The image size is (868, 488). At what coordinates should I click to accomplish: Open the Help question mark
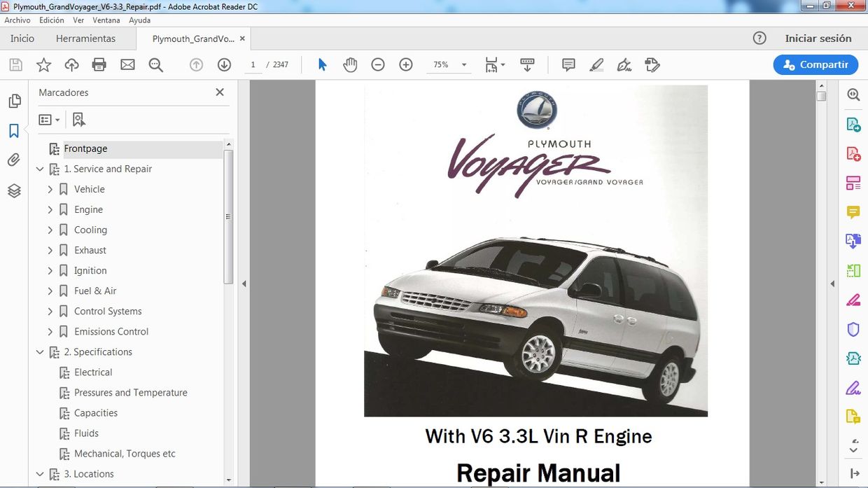(759, 39)
